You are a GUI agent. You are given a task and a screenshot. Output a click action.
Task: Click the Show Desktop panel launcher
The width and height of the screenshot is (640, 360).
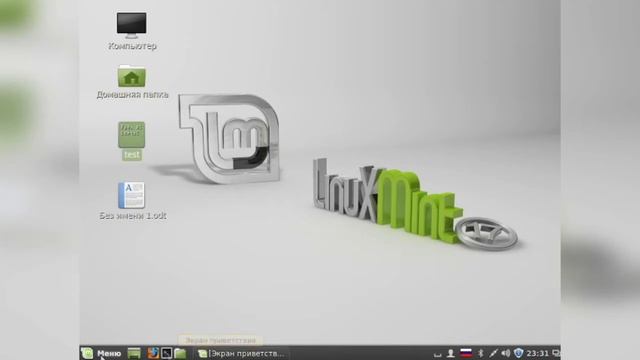(134, 353)
